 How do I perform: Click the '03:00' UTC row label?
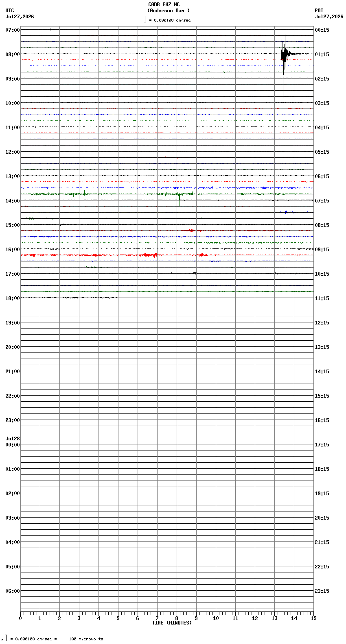coord(13,518)
